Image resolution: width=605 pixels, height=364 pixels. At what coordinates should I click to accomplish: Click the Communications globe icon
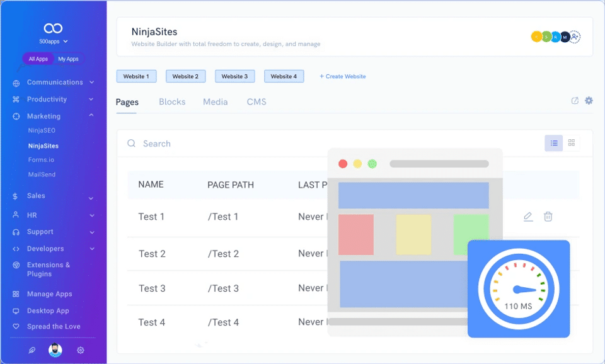pyautogui.click(x=16, y=83)
